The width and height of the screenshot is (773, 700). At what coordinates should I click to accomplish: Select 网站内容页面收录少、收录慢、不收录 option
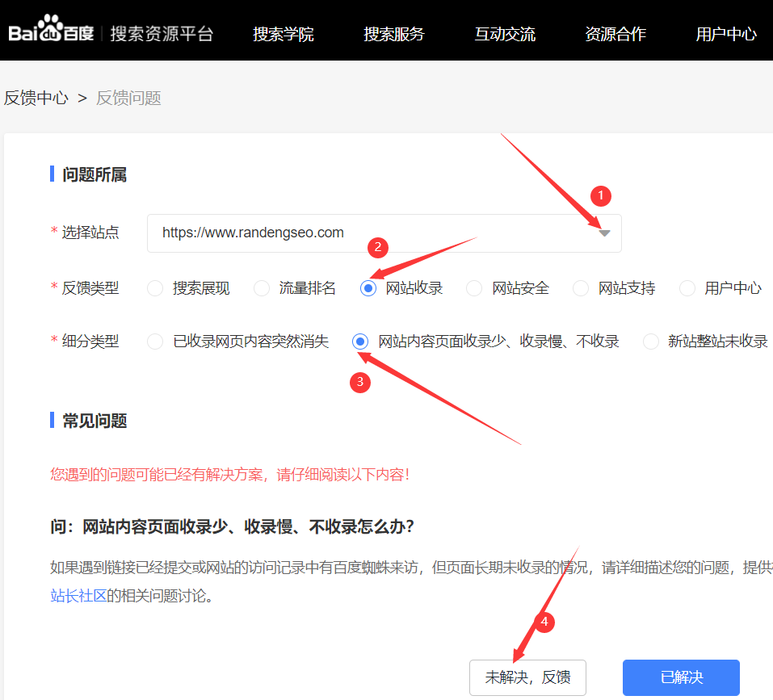coord(361,342)
